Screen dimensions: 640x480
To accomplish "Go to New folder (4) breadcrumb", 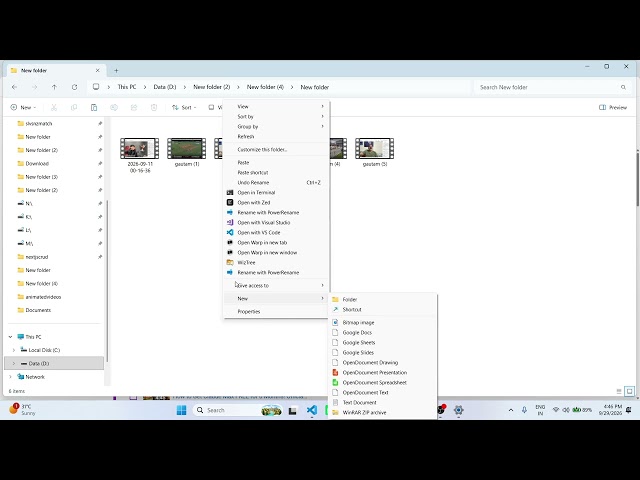I will [x=265, y=87].
